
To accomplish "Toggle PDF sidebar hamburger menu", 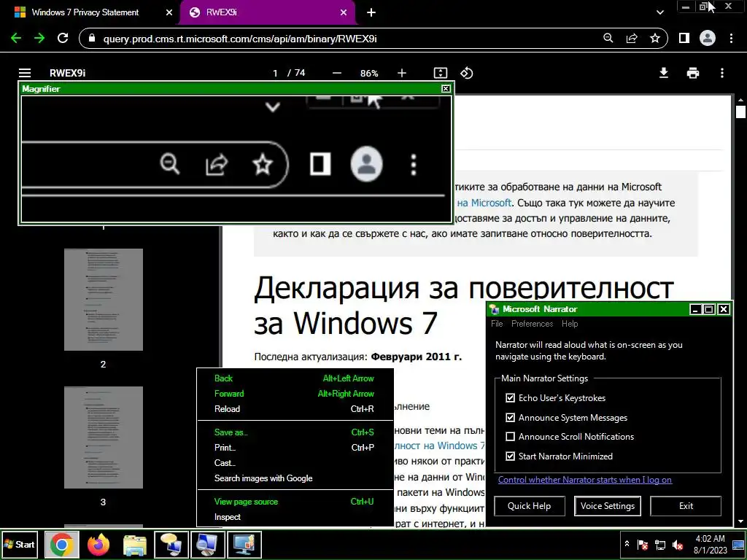I will tap(25, 73).
